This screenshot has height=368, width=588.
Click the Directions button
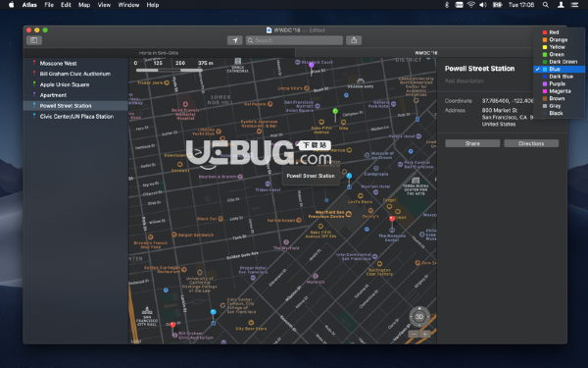531,143
